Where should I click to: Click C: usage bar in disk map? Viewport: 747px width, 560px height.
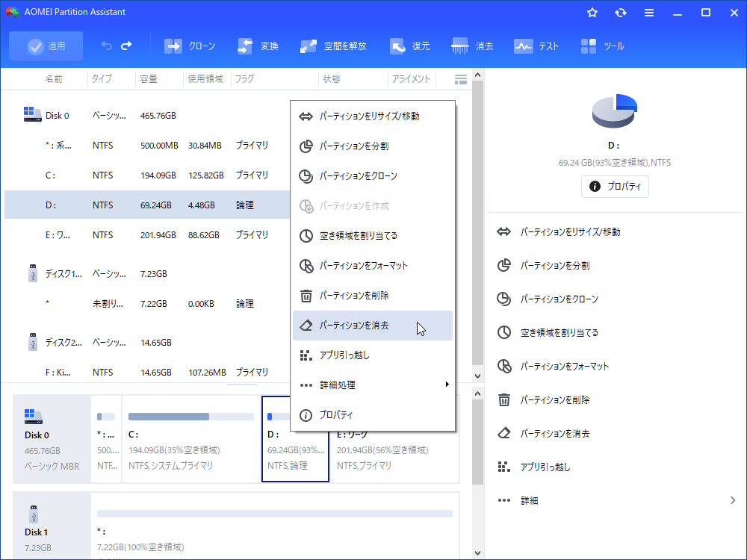[191, 417]
